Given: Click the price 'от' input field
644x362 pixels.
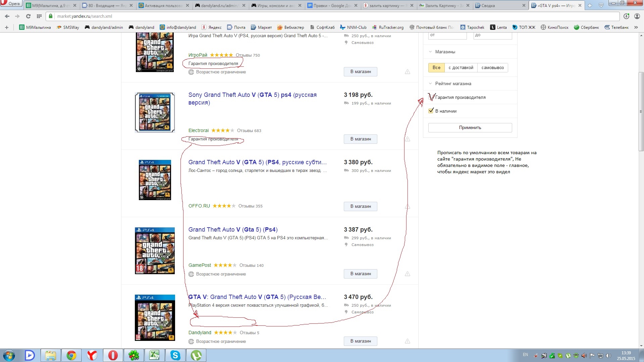Looking at the screenshot, I should click(447, 35).
